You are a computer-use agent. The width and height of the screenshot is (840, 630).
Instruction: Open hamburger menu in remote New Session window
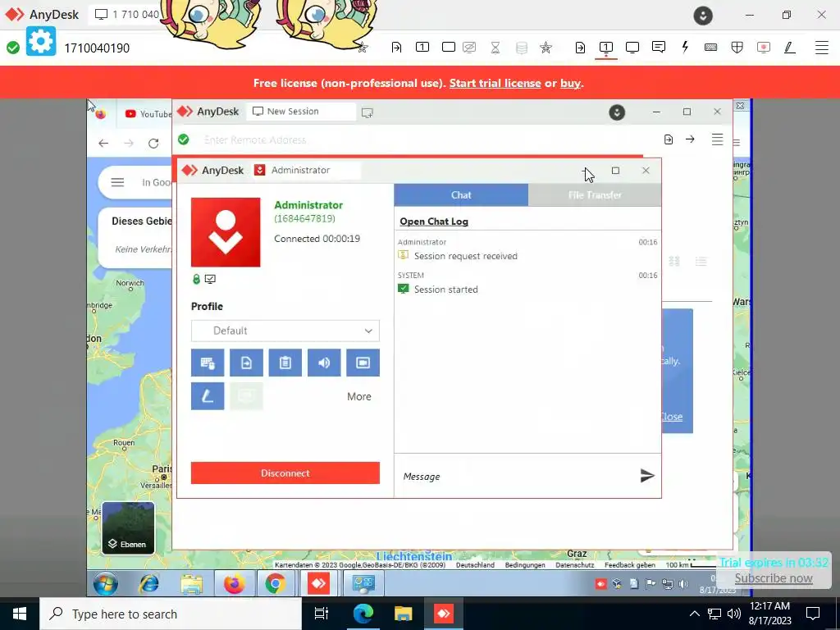click(x=717, y=139)
